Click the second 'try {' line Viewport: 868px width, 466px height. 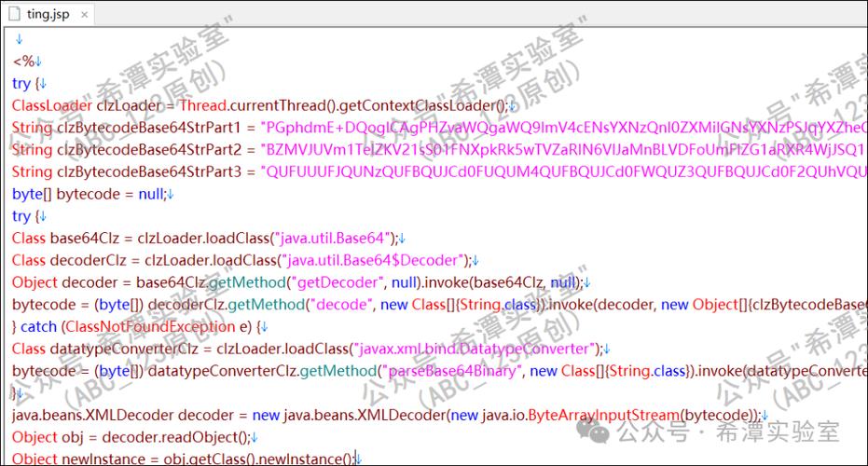(29, 216)
